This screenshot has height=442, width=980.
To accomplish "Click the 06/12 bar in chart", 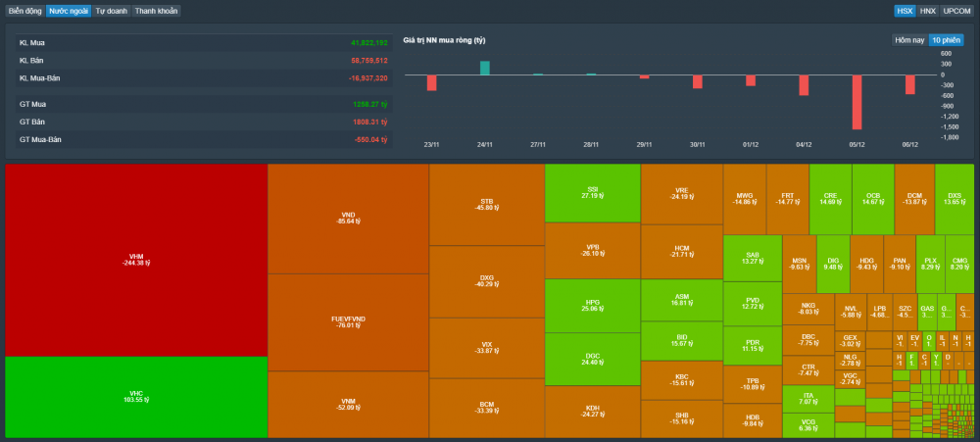I will coord(910,84).
